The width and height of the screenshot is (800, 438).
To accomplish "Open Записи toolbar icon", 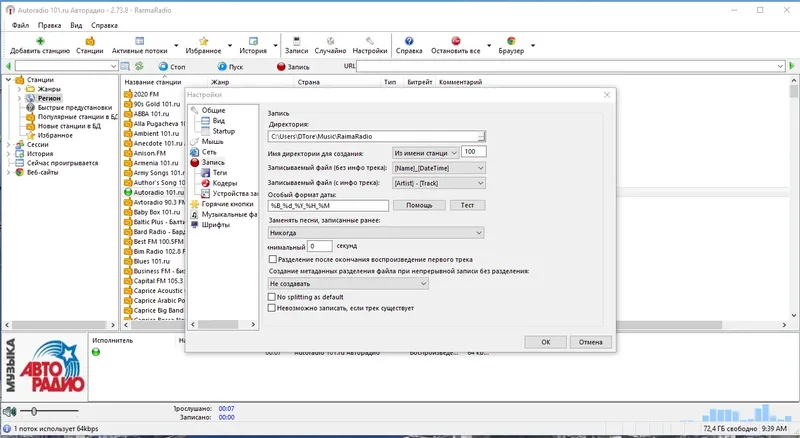I will [296, 41].
